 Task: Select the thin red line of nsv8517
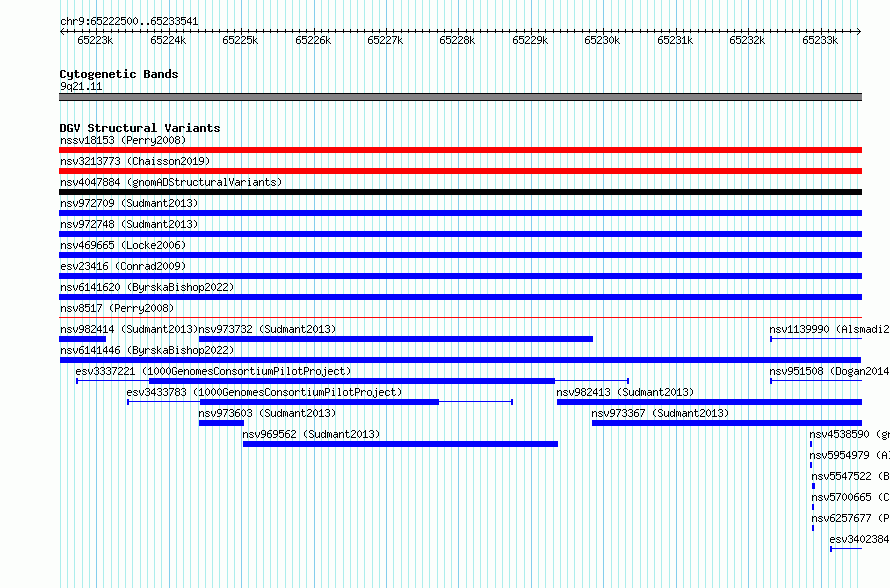pos(460,318)
